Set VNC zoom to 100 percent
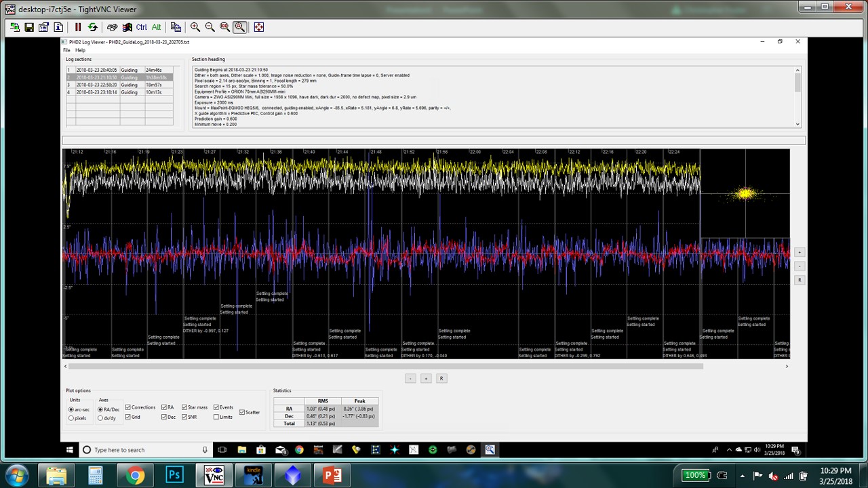 pos(224,27)
